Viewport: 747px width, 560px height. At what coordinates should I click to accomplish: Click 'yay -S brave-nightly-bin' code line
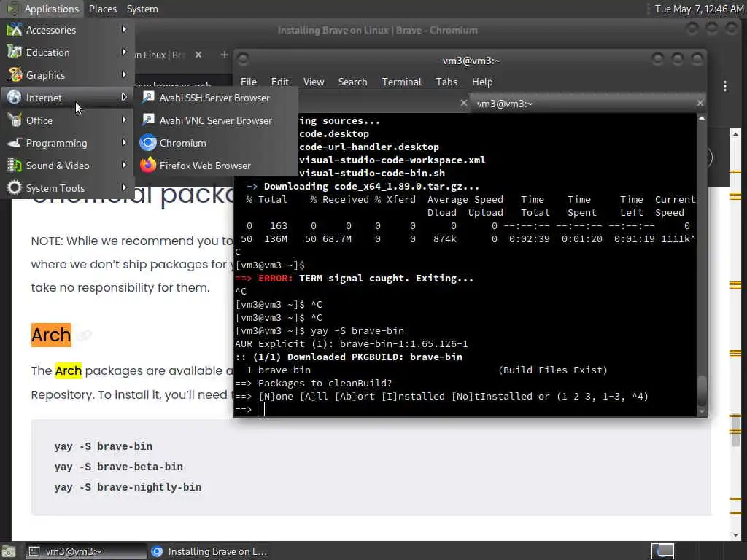pos(128,487)
